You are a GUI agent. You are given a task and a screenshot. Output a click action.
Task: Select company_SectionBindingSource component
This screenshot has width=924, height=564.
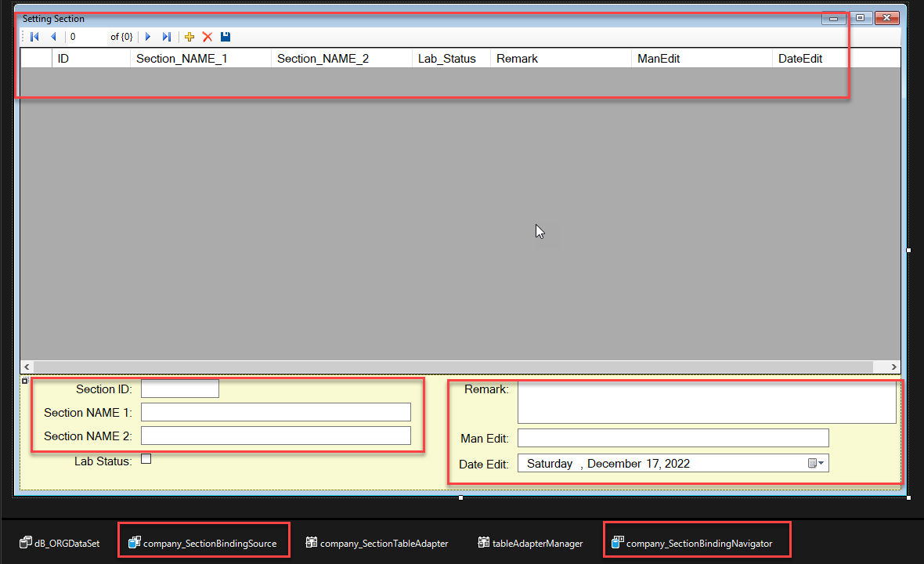click(203, 543)
